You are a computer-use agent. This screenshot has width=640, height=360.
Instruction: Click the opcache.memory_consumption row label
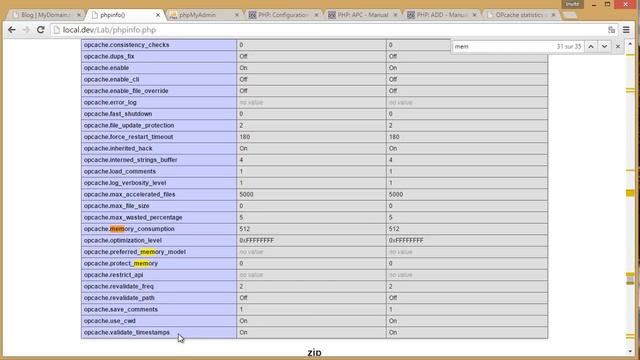point(129,229)
